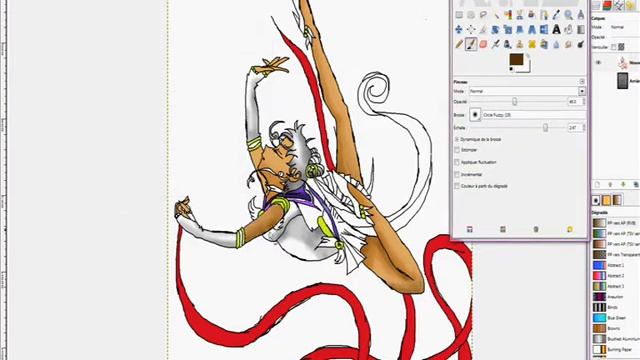Open the white background color swatch
The image size is (640, 360).
click(x=527, y=68)
